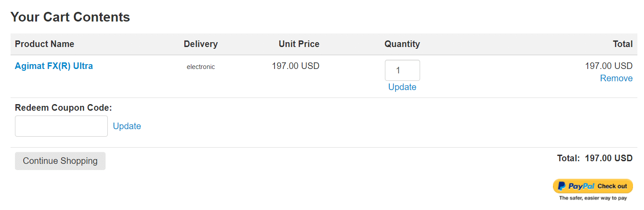Click the Unit Price column header
The height and width of the screenshot is (210, 644).
(x=299, y=44)
